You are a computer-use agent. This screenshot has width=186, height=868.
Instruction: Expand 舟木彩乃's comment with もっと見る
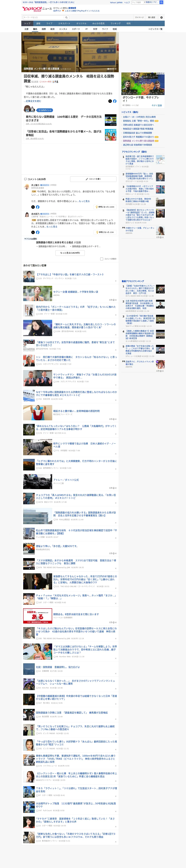click(x=52, y=227)
